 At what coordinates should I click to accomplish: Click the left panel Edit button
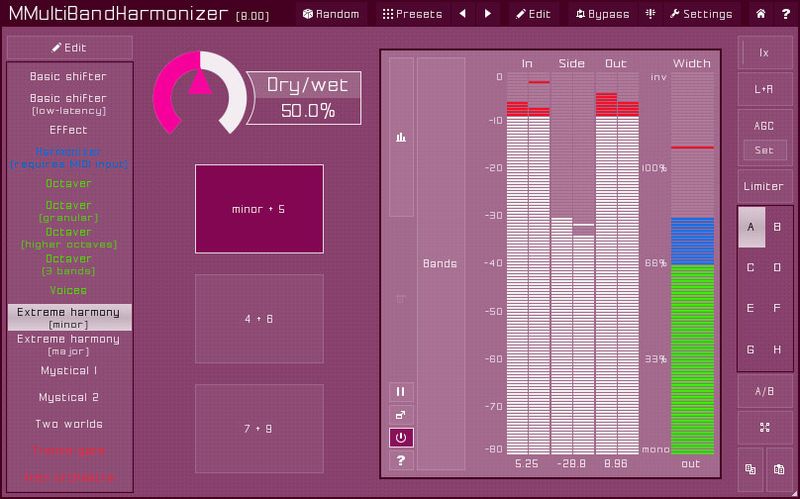pos(69,47)
